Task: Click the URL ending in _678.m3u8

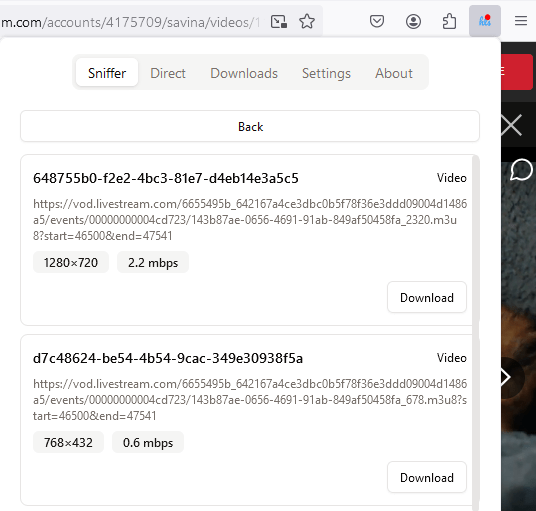Action: [x=250, y=400]
